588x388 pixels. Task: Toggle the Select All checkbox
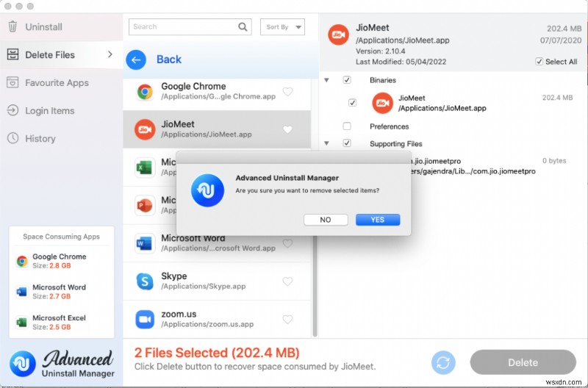(539, 62)
